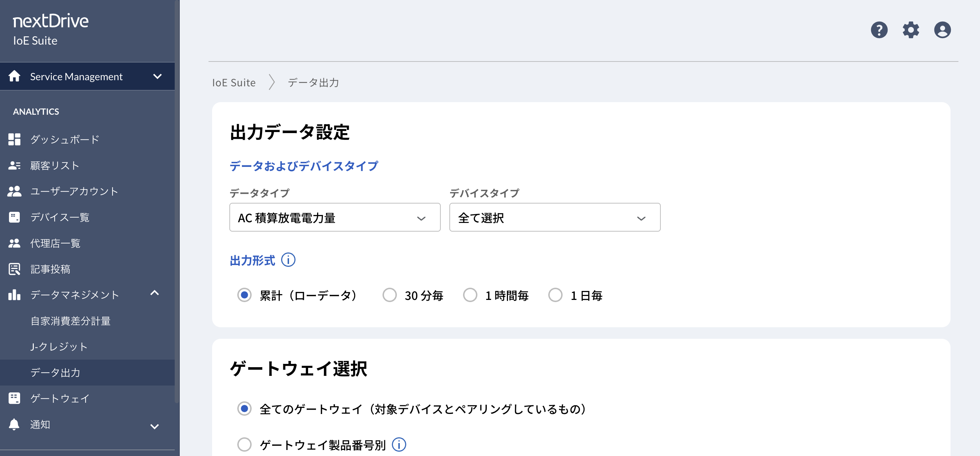Collapse the データマネジメント section chevron
The height and width of the screenshot is (456, 980).
click(x=155, y=293)
